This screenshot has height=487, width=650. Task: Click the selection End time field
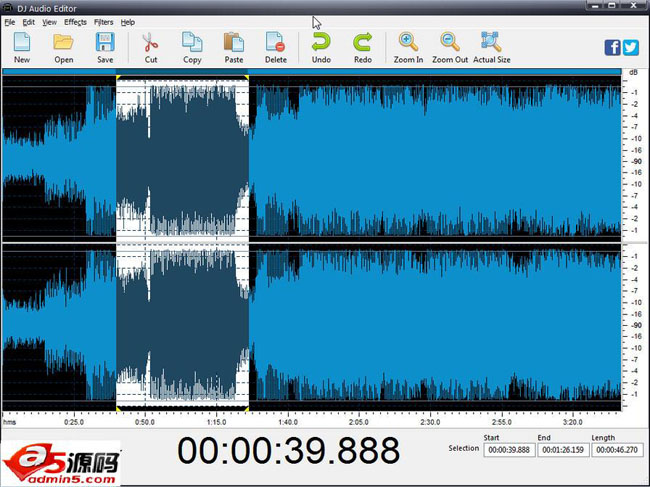click(563, 450)
